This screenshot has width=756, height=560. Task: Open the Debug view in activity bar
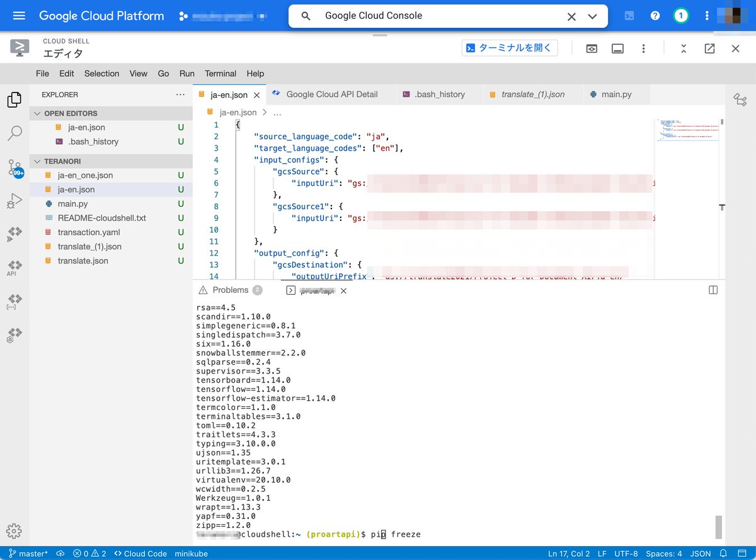click(x=14, y=202)
